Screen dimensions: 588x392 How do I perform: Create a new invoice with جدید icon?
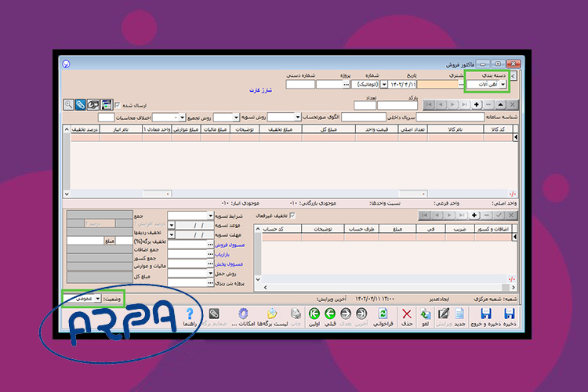(459, 314)
